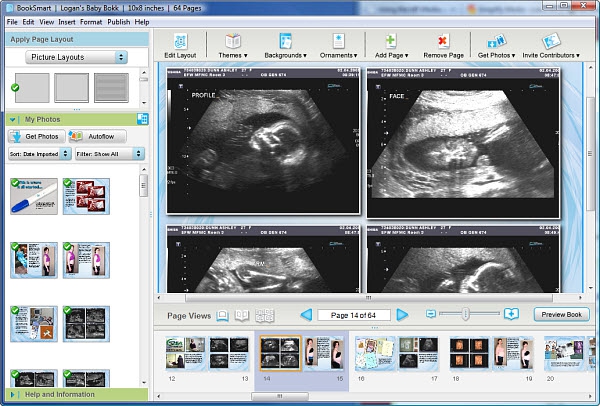600x406 pixels.
Task: Select the orange square photo thumbnail
Action: click(x=34, y=324)
